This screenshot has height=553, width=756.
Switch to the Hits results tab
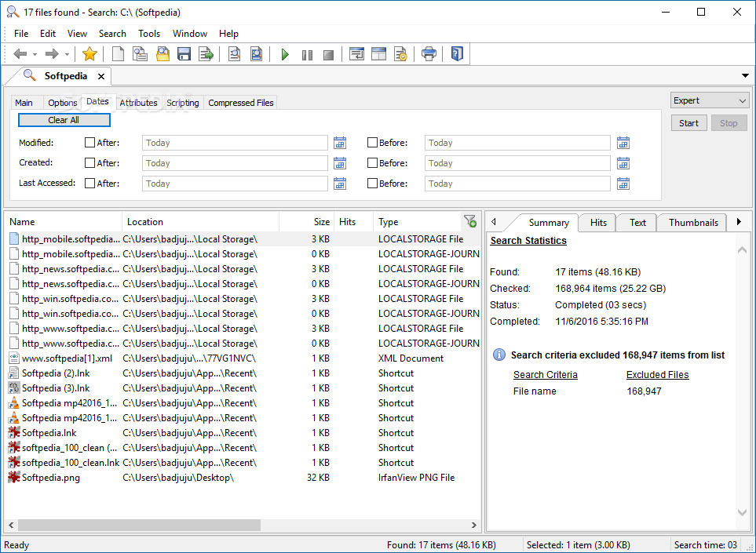[598, 223]
